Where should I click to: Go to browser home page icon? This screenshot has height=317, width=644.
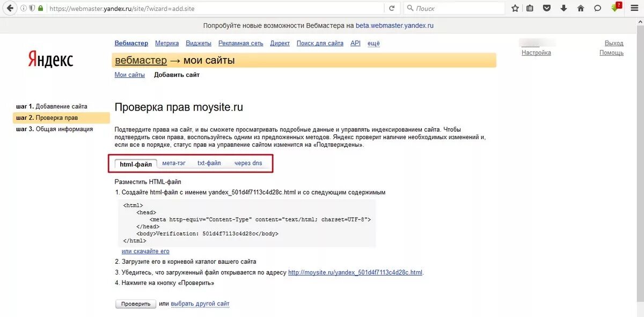(x=580, y=8)
